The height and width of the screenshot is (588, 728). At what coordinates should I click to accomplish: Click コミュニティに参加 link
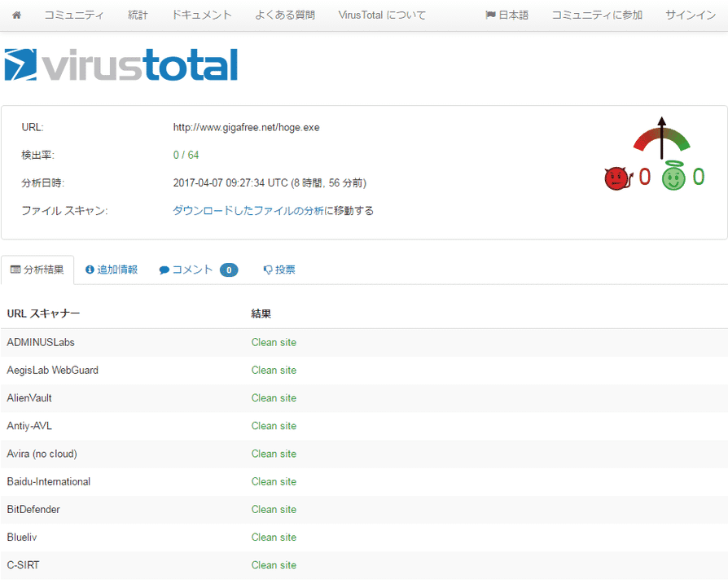coord(597,15)
